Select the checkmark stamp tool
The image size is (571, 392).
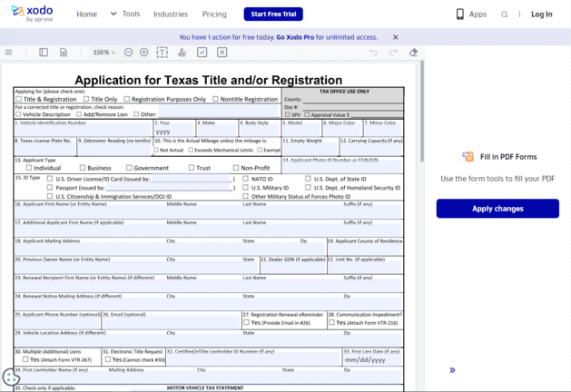tap(202, 53)
